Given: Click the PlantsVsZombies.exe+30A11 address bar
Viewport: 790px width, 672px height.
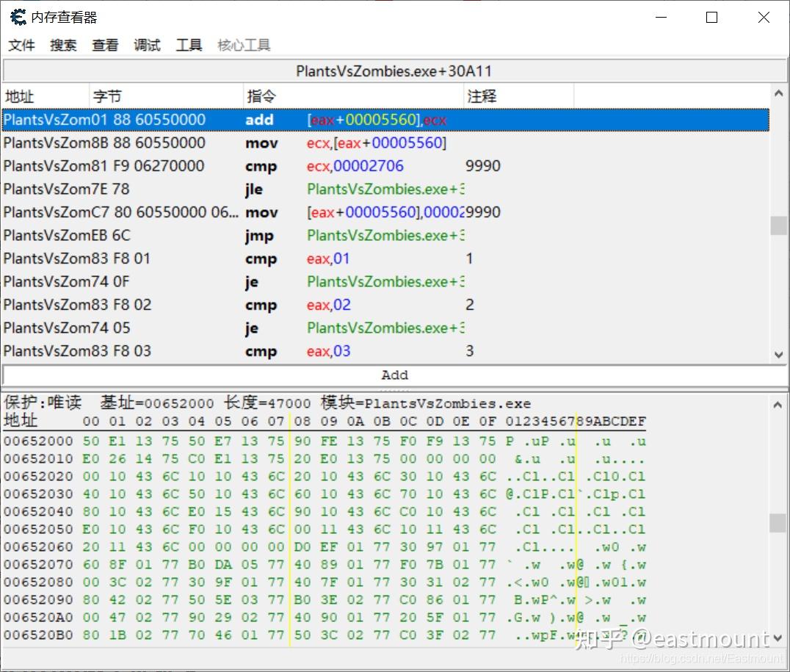Looking at the screenshot, I should point(394,71).
